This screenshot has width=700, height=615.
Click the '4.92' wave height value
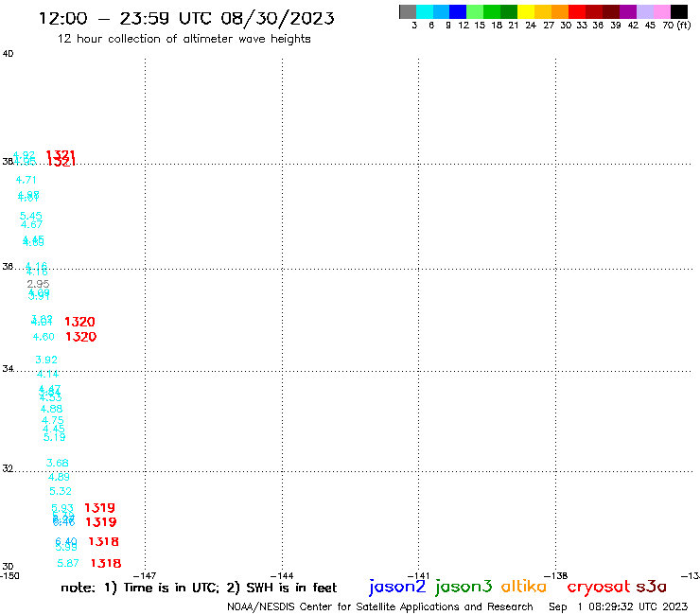coord(24,155)
